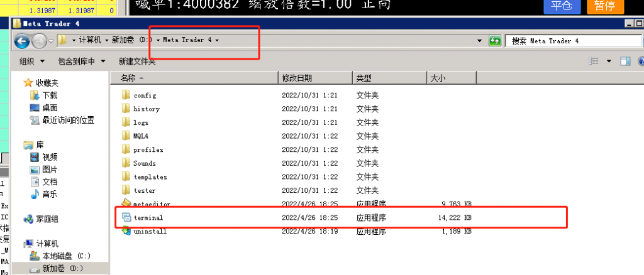Image resolution: width=644 pixels, height=275 pixels.
Task: Click the Back navigation arrow
Action: (x=21, y=41)
